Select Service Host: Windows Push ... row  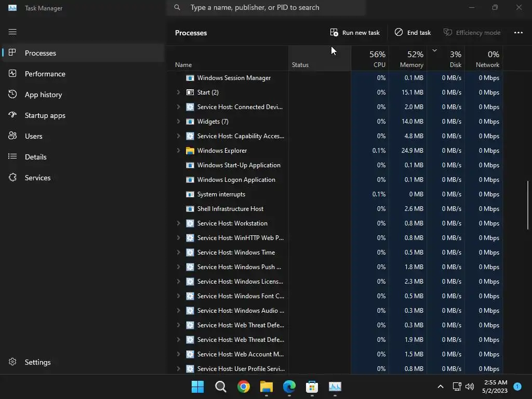(335, 267)
